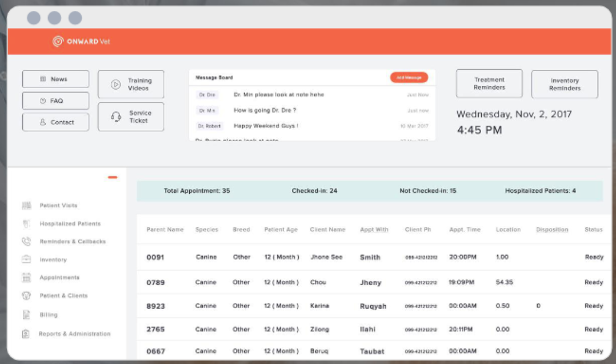Click the Dr. Dre message tag

(x=207, y=95)
